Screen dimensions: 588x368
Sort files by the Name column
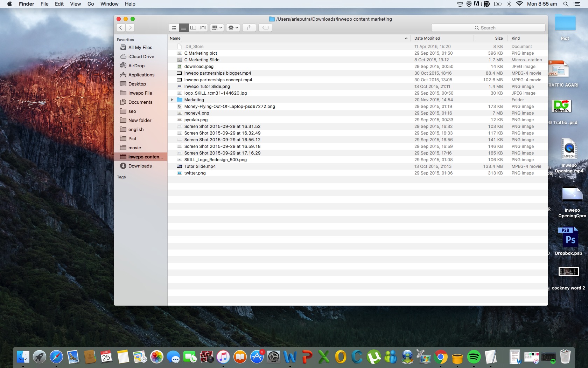tap(289, 38)
